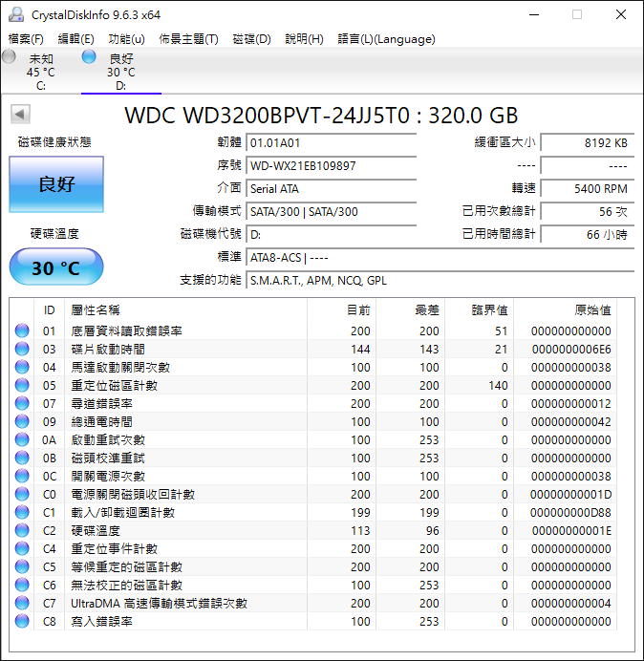
Task: Click the 轉速 value 5400 RPM
Action: pos(587,188)
